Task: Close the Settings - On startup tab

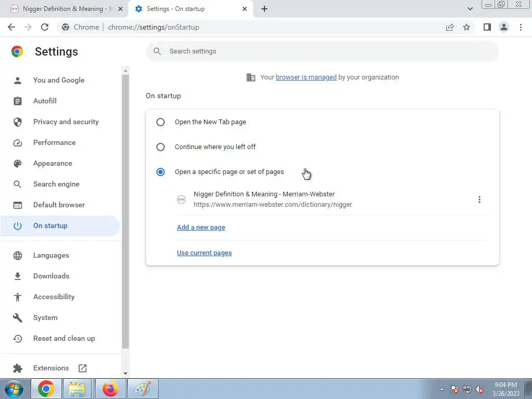Action: [x=245, y=9]
